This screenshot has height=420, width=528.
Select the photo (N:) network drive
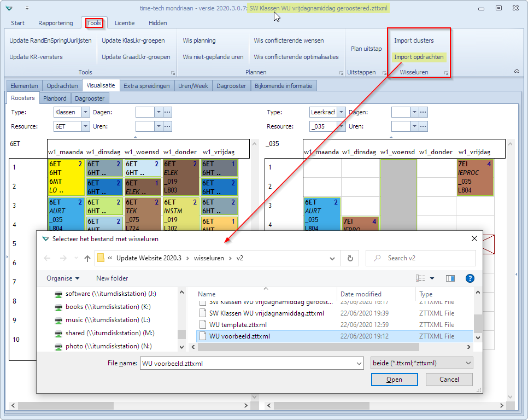pyautogui.click(x=103, y=346)
